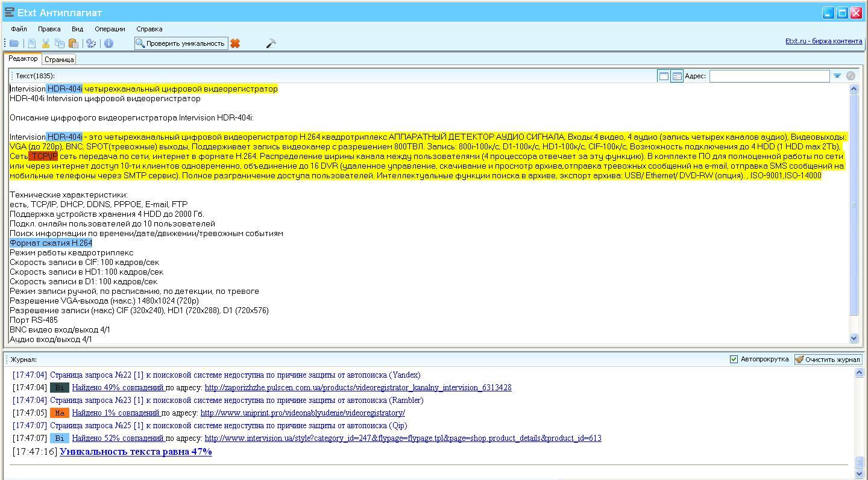This screenshot has height=480, width=868.
Task: Expand the address dropdown arrow
Action: pos(837,76)
